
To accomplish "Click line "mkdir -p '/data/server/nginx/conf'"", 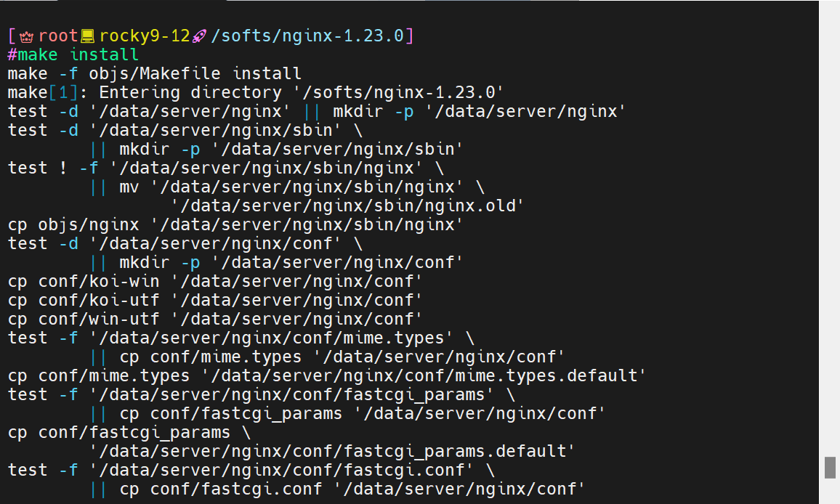I will (x=276, y=262).
